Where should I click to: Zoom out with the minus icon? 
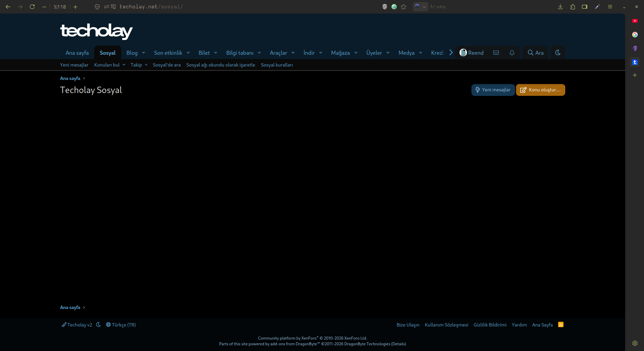tap(44, 7)
